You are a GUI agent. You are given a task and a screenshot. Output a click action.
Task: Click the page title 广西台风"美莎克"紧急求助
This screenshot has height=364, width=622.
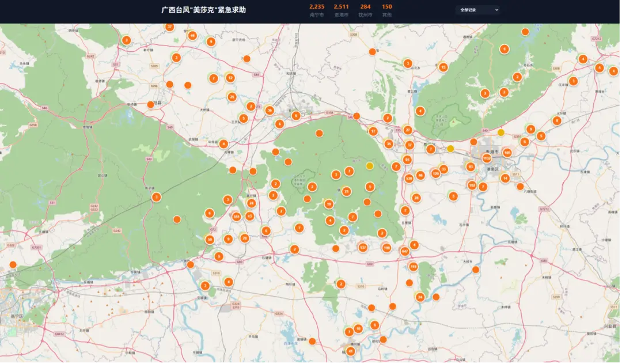tap(204, 10)
